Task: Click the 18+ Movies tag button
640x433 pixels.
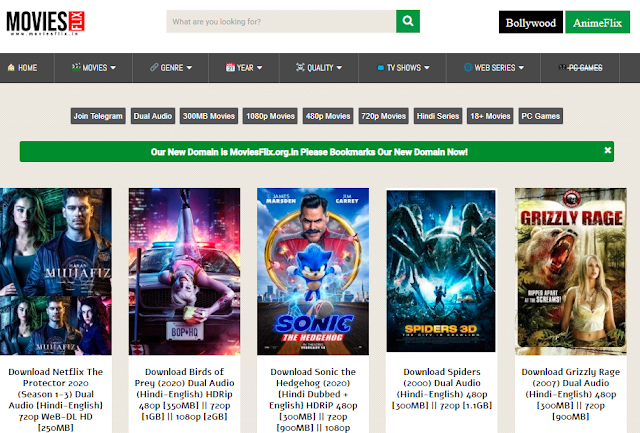Action: (490, 116)
